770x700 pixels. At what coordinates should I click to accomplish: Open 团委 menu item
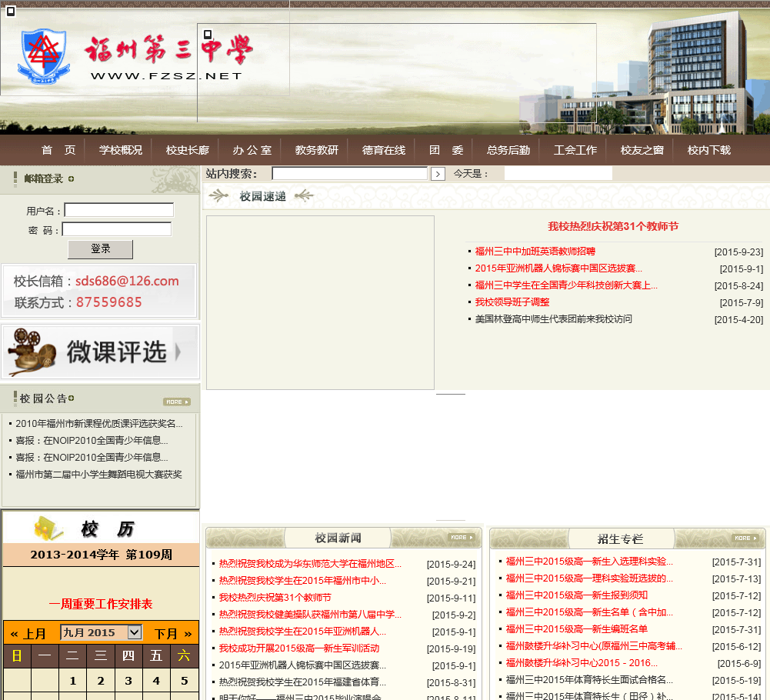(x=446, y=150)
